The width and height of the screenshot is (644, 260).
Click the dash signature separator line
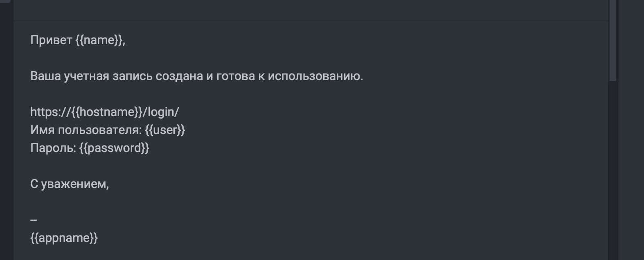(34, 220)
